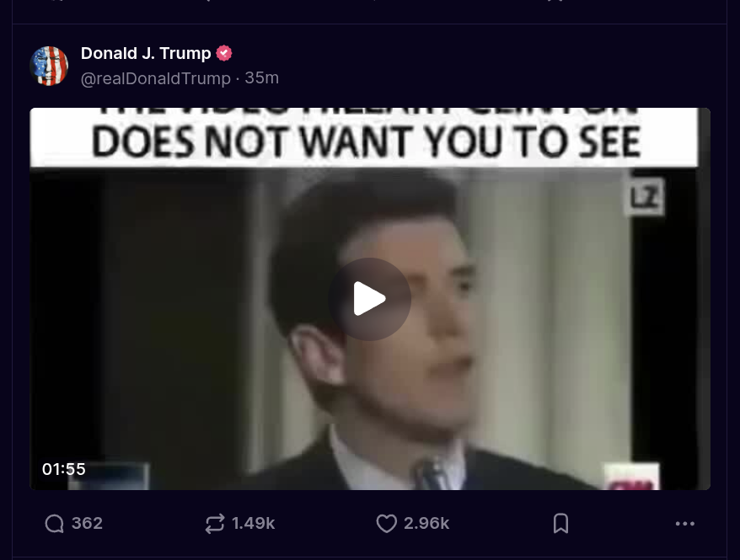Screen dimensions: 740x560
Task: Open replies with the comment bubble icon
Action: pos(54,523)
